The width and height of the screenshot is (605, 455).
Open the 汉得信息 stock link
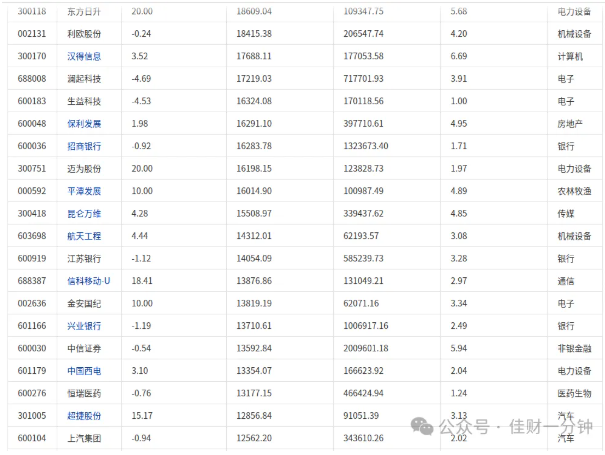pyautogui.click(x=84, y=56)
